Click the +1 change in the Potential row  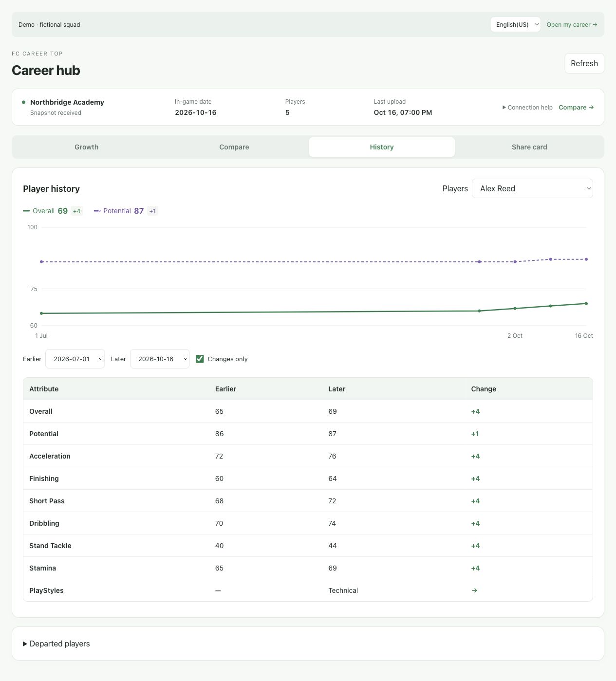click(475, 434)
